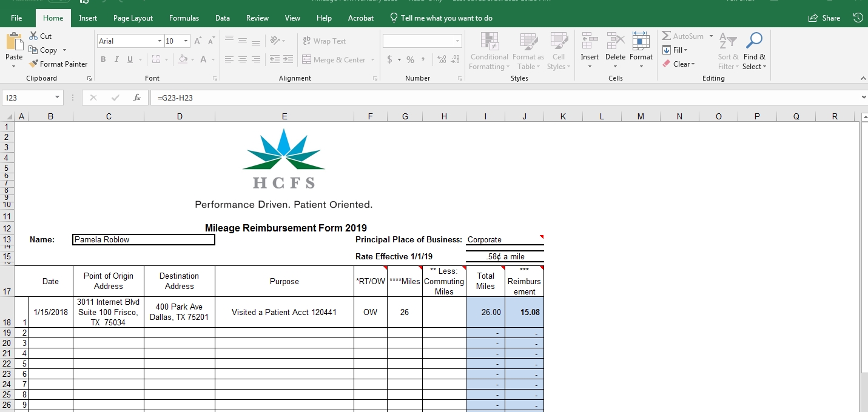868x412 pixels.
Task: Click the Pamela Roblow name cell
Action: pyautogui.click(x=143, y=240)
